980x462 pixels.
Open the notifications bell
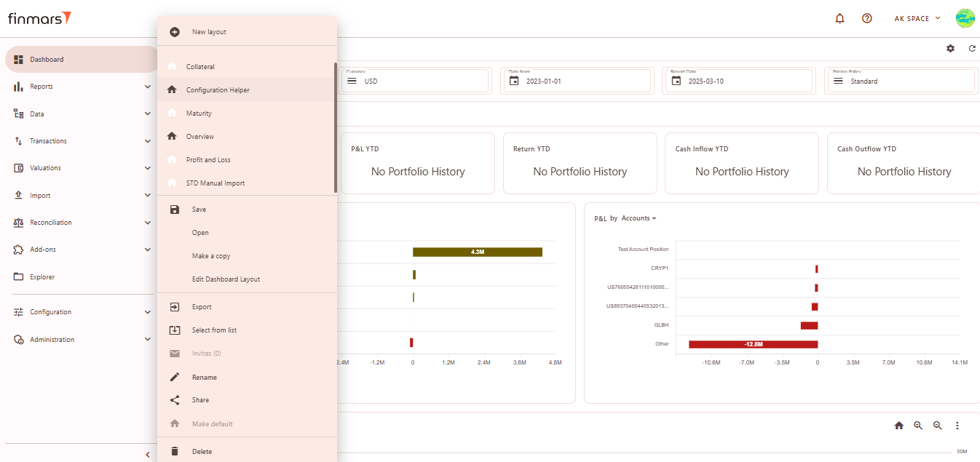pyautogui.click(x=839, y=18)
